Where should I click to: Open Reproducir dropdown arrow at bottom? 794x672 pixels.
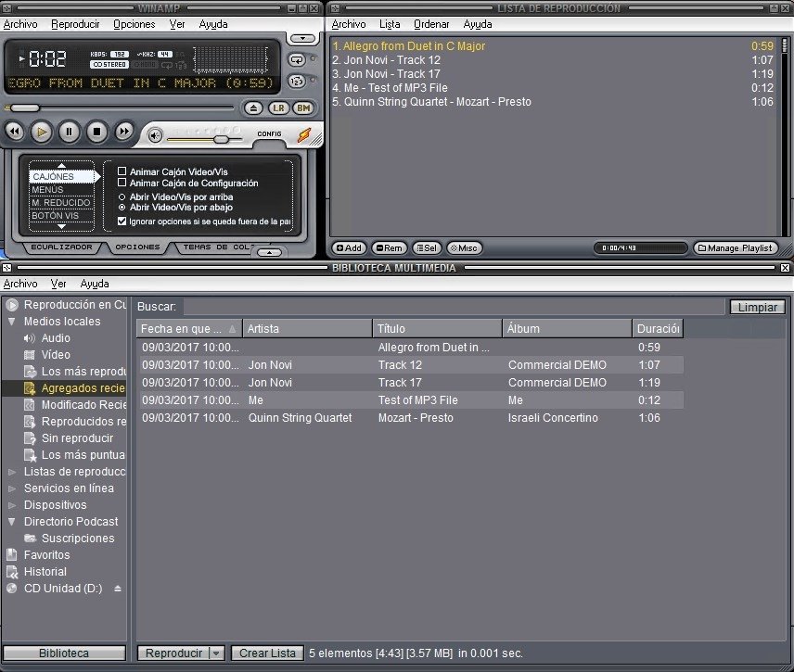tap(216, 653)
